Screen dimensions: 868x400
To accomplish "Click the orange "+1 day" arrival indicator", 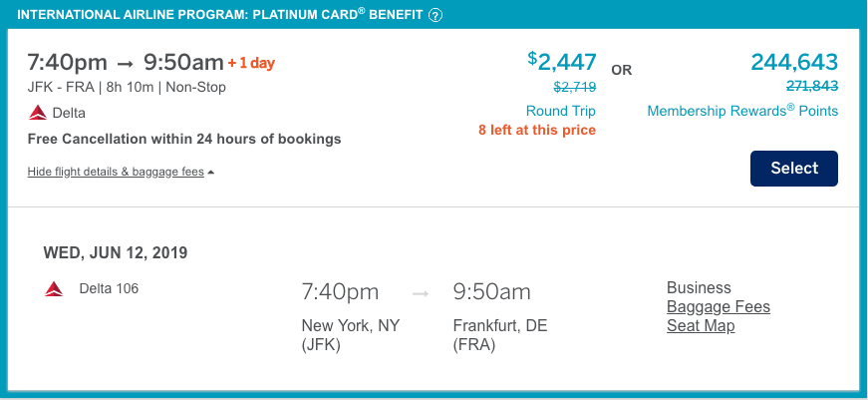I will [251, 63].
